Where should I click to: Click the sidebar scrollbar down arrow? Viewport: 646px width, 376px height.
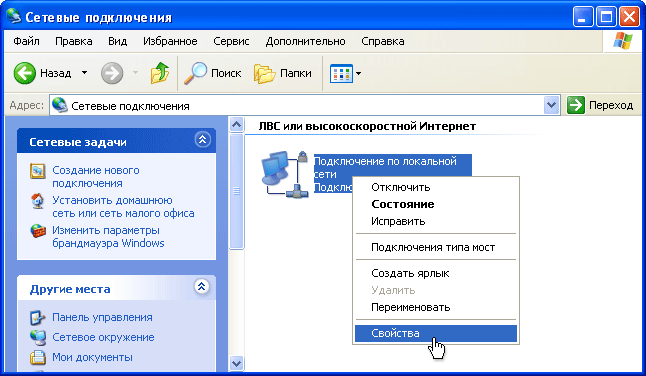tap(236, 363)
